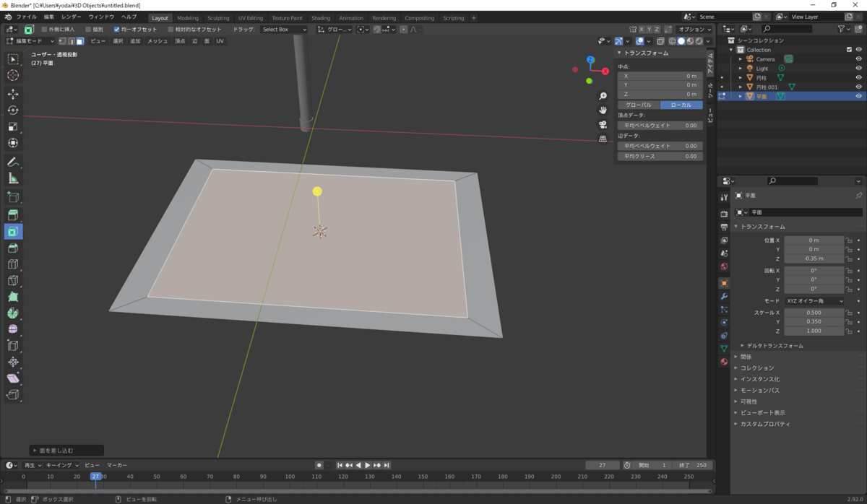Select the Extrude Region tool

point(13,215)
